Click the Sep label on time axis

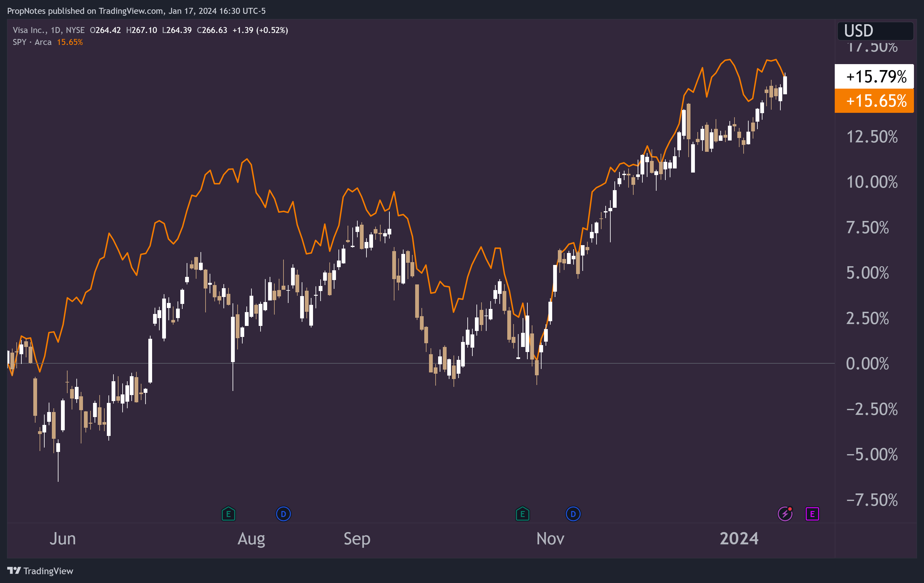[357, 538]
